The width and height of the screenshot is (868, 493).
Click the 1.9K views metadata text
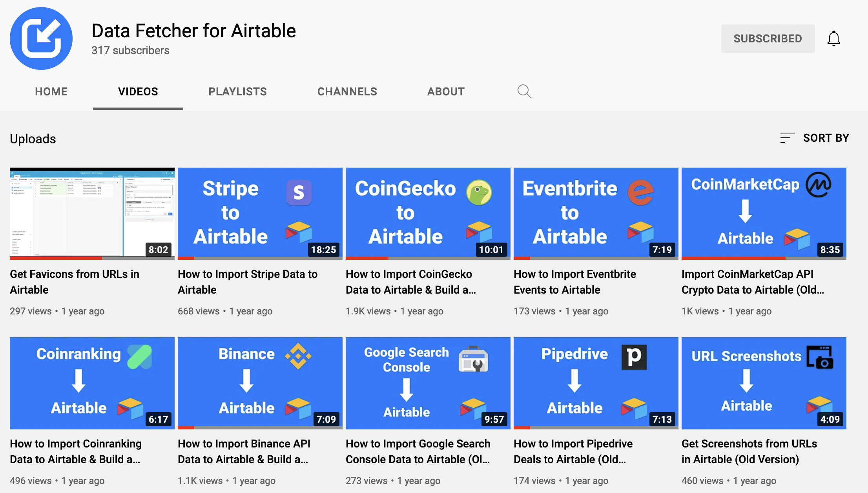click(x=368, y=311)
